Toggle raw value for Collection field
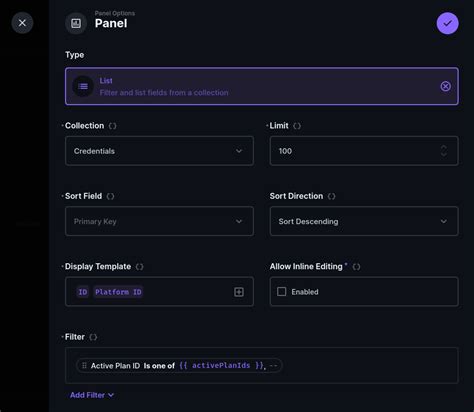Image resolution: width=474 pixels, height=412 pixels. [113, 126]
